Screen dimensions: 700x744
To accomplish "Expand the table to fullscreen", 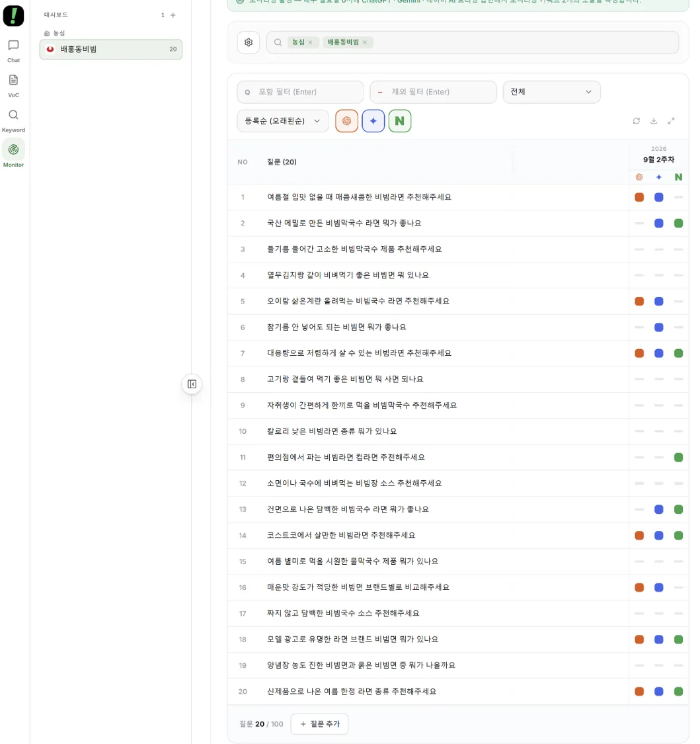I will coord(671,121).
